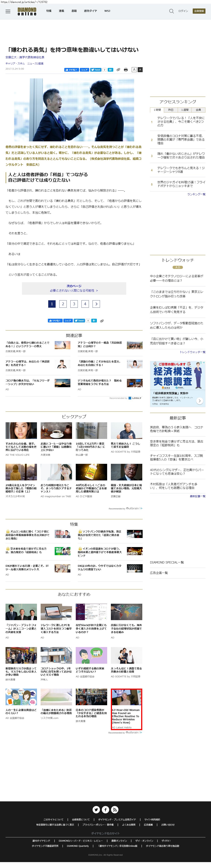Open latest article about 英政府、華為の5G参入制限へ
The height and width of the screenshot is (868, 211).
pos(177,429)
